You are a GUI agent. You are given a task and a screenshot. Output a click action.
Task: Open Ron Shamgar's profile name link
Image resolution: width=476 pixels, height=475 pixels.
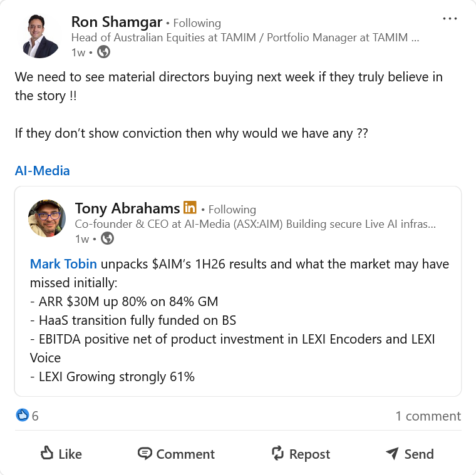coord(116,23)
